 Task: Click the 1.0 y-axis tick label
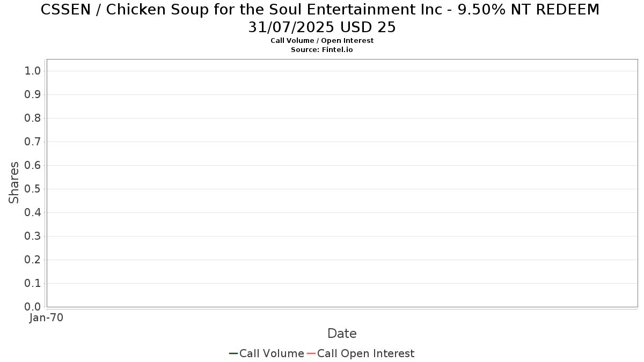(x=33, y=71)
